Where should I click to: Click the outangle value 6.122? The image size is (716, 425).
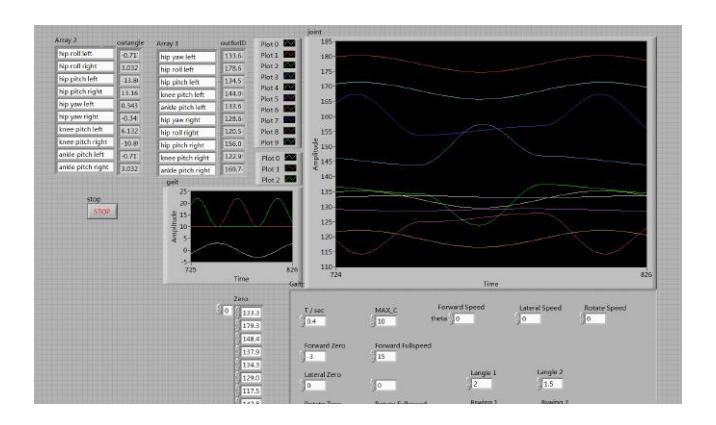[130, 131]
